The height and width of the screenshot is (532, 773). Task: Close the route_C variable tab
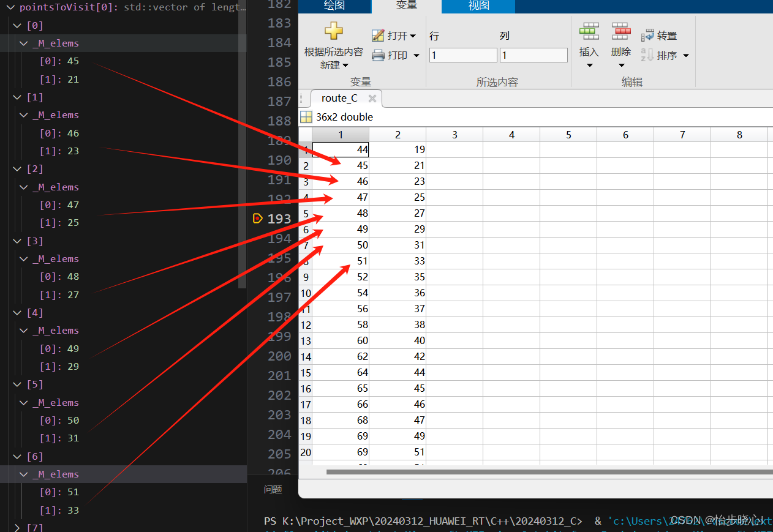372,98
